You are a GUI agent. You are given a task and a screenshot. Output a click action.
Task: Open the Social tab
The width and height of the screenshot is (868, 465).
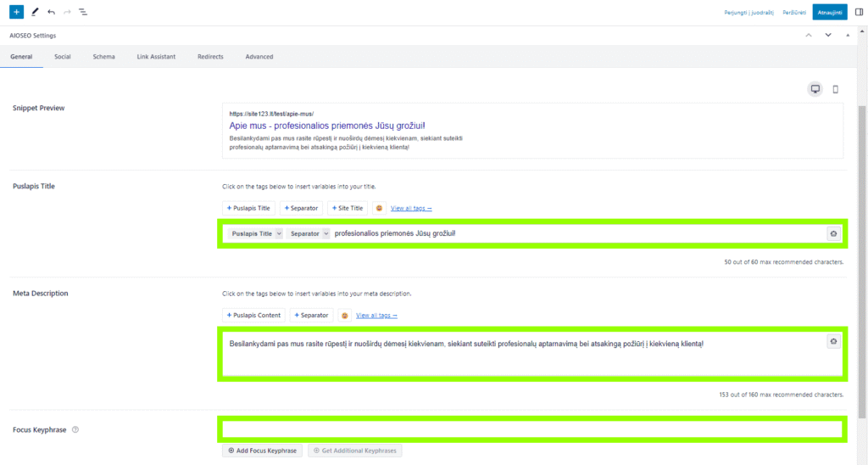point(63,57)
